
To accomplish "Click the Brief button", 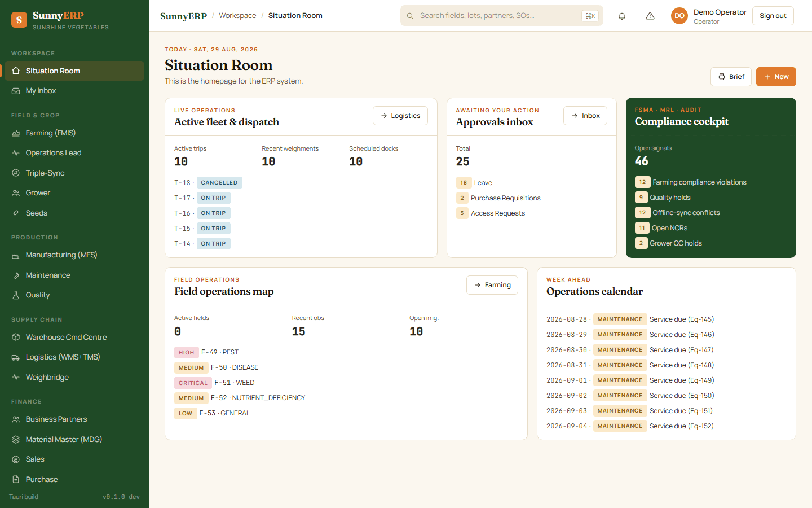I will [731, 77].
